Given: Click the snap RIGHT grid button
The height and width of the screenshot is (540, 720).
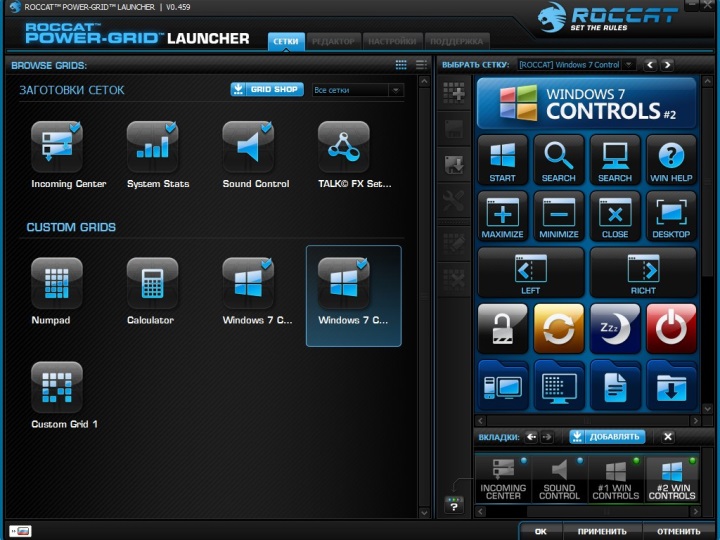Looking at the screenshot, I should tap(643, 273).
